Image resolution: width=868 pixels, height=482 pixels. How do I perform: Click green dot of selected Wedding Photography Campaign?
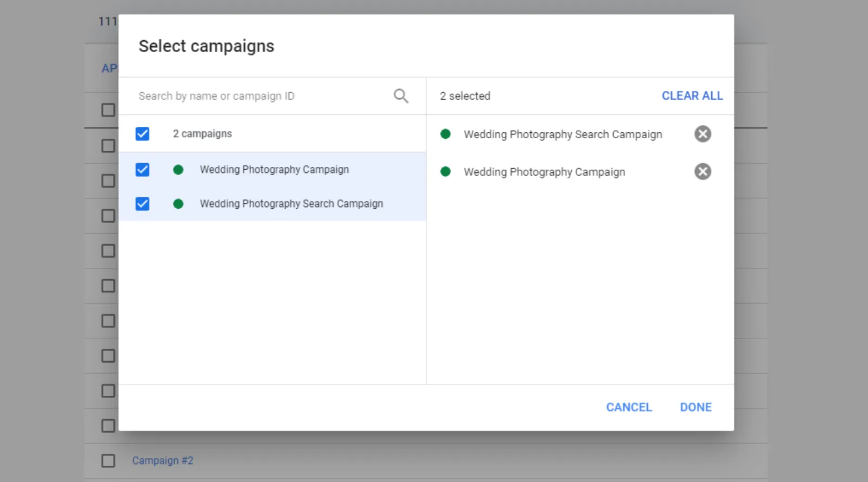(445, 172)
